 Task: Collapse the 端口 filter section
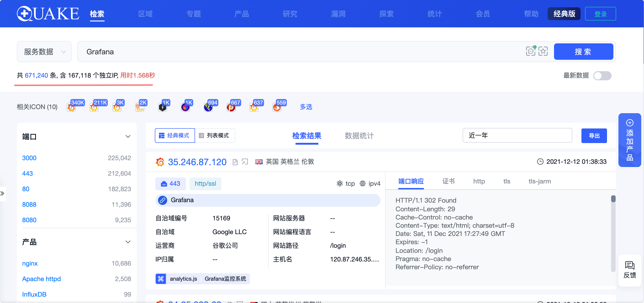coord(128,136)
